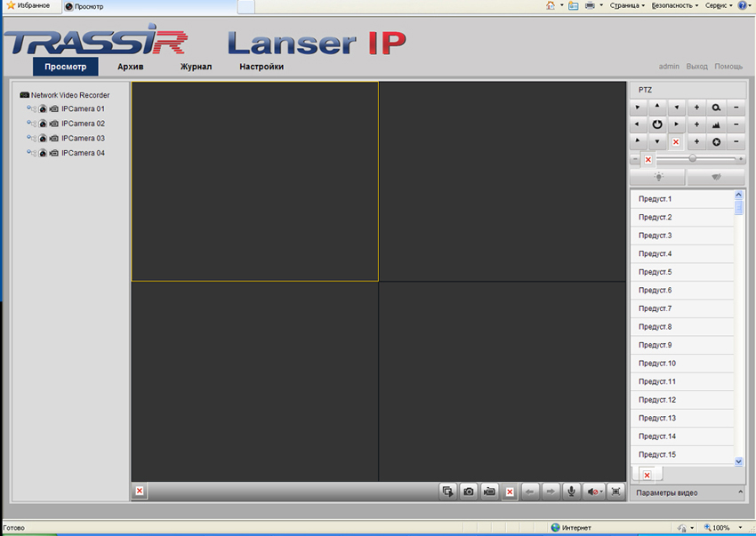Screen dimensions: 756x536
Task: Click the preset list scroll-down arrow
Action: coord(738,461)
